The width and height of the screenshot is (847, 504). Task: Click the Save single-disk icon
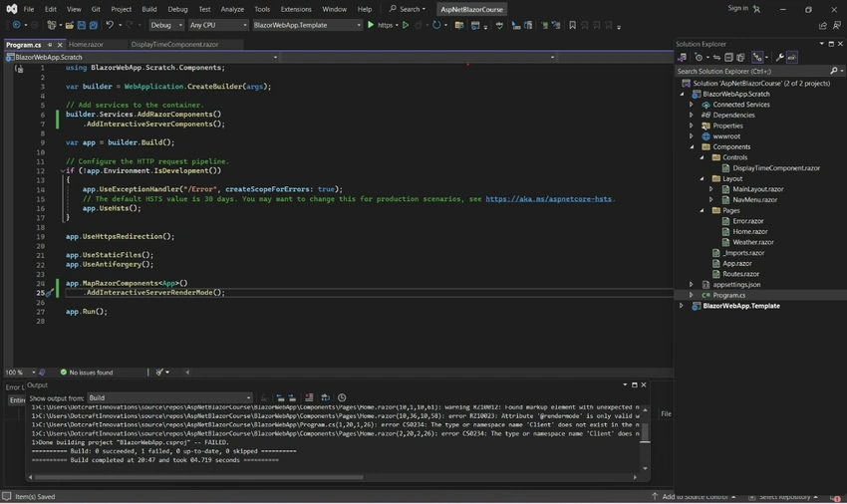81,25
